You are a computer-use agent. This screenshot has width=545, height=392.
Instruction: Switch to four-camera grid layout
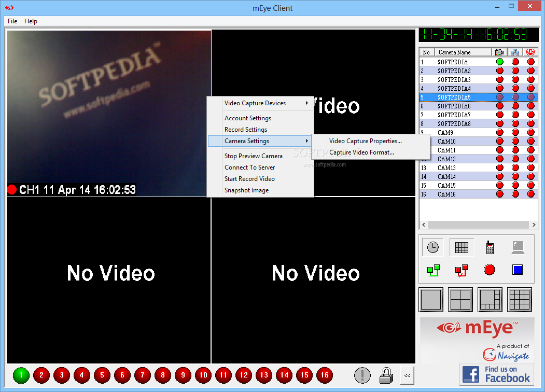point(460,300)
